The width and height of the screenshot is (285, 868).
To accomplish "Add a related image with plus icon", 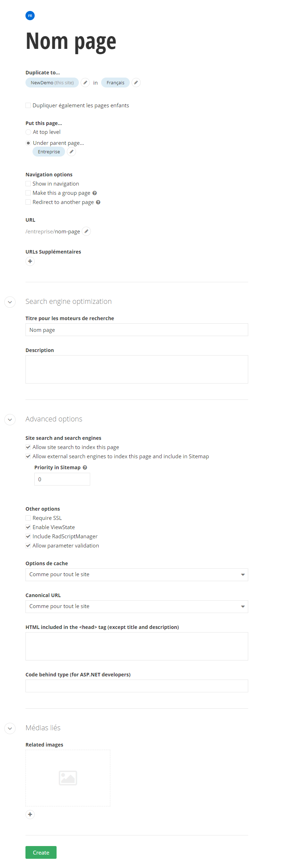I will [30, 815].
